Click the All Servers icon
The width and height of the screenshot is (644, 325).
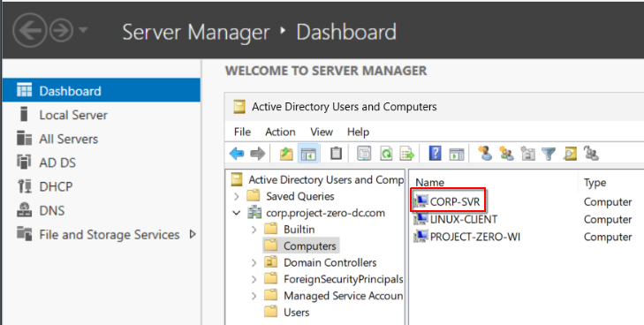point(24,139)
